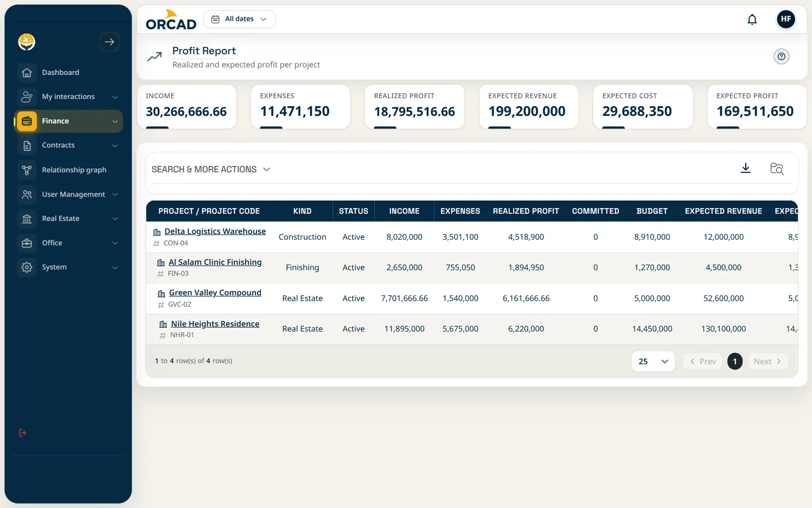The width and height of the screenshot is (812, 508).
Task: Click the Office briefcase icon
Action: tap(27, 243)
